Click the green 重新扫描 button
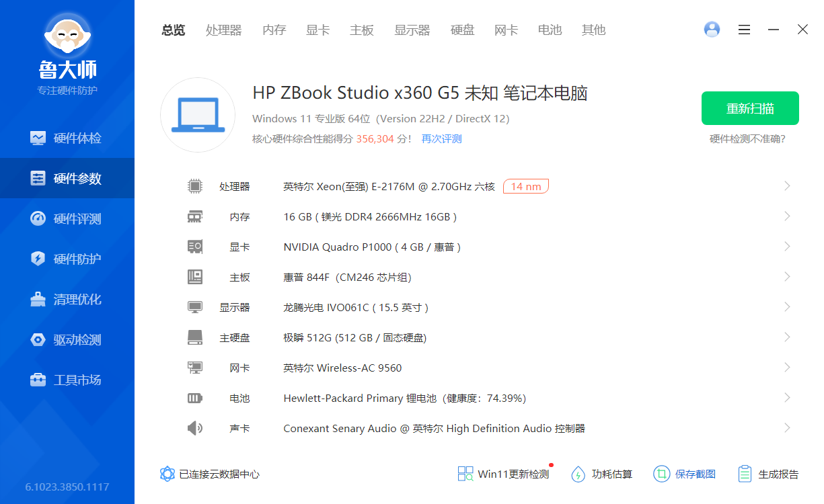Image resolution: width=824 pixels, height=504 pixels. 750,108
